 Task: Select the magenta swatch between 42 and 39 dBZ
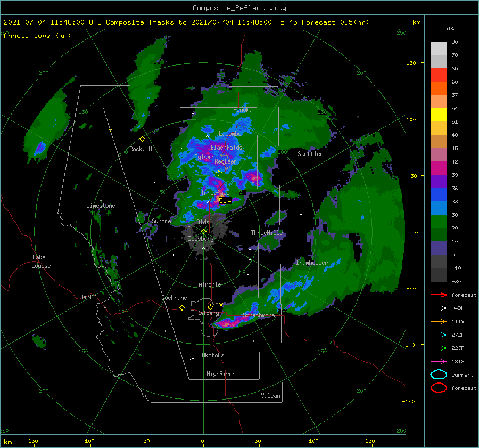(x=439, y=168)
